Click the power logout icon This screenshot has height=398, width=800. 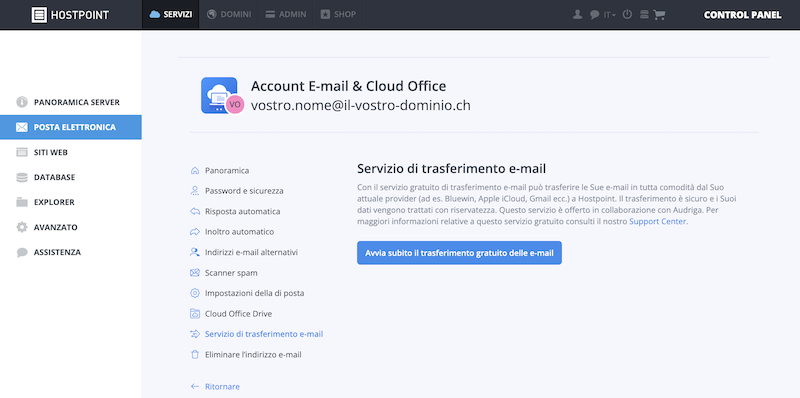pyautogui.click(x=628, y=14)
